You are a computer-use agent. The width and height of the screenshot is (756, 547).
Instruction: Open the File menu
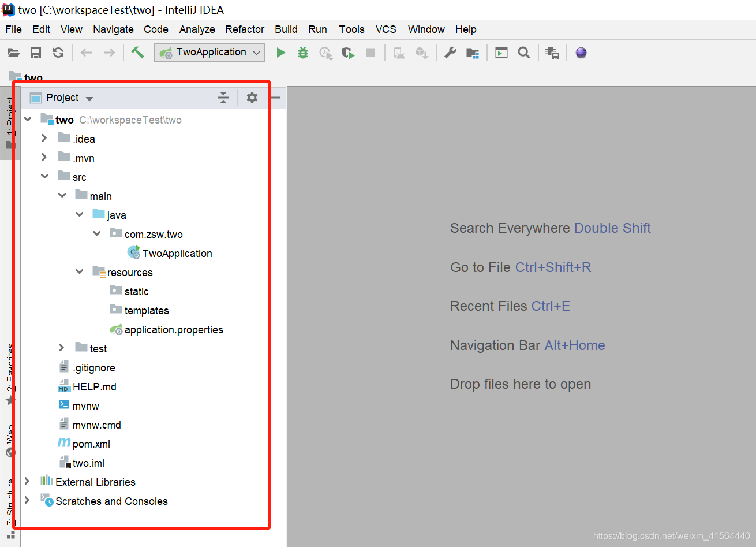coord(13,29)
